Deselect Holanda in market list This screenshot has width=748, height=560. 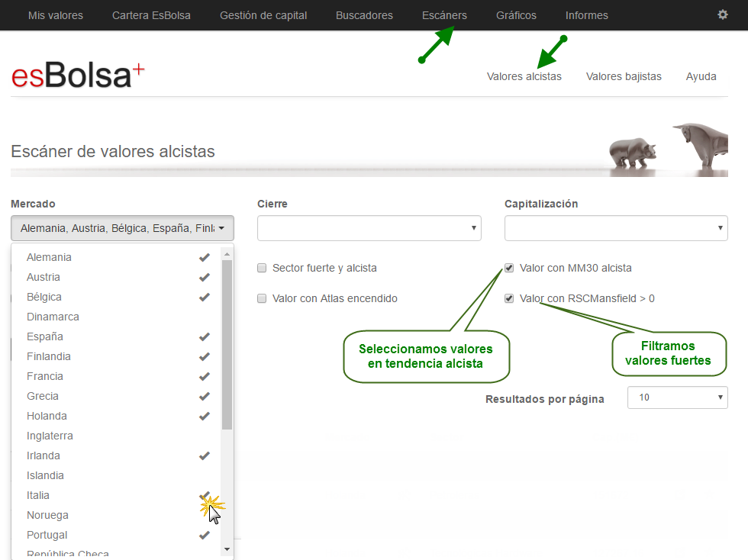pos(117,416)
